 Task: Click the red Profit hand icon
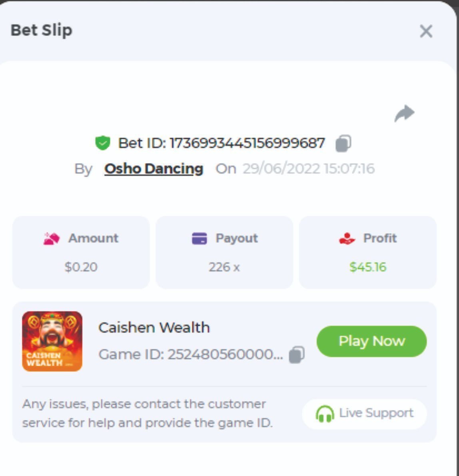click(347, 239)
